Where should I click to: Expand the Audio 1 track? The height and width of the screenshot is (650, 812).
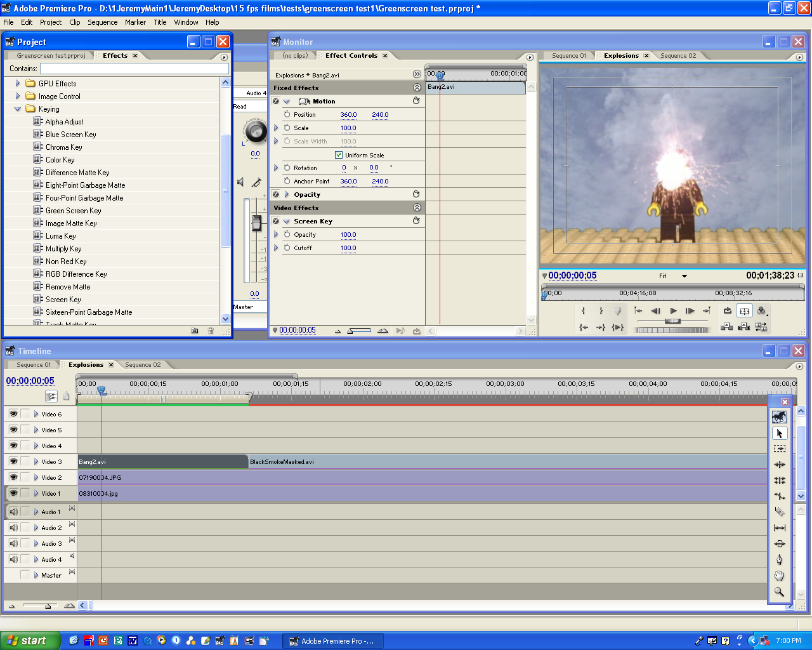pyautogui.click(x=36, y=512)
